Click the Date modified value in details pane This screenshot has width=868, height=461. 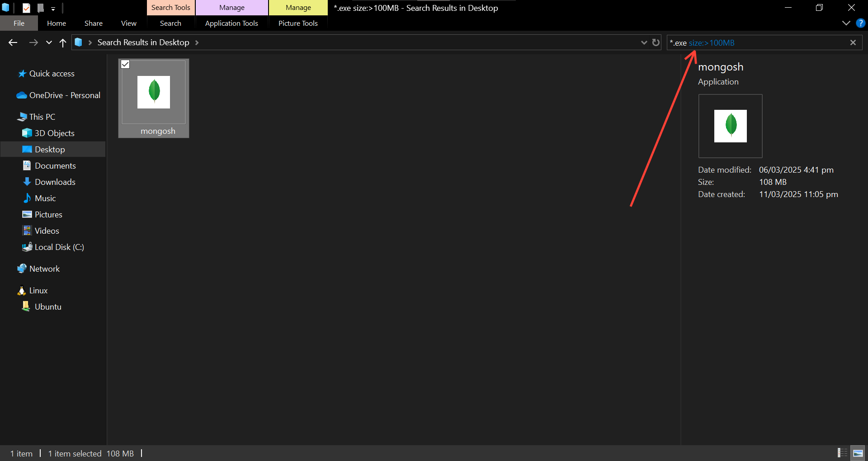click(x=796, y=170)
